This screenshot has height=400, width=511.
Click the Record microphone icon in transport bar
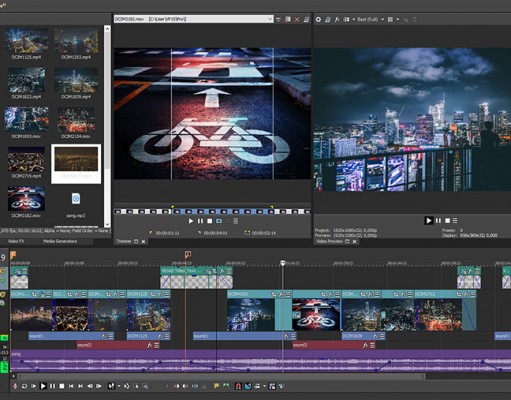tap(15, 386)
